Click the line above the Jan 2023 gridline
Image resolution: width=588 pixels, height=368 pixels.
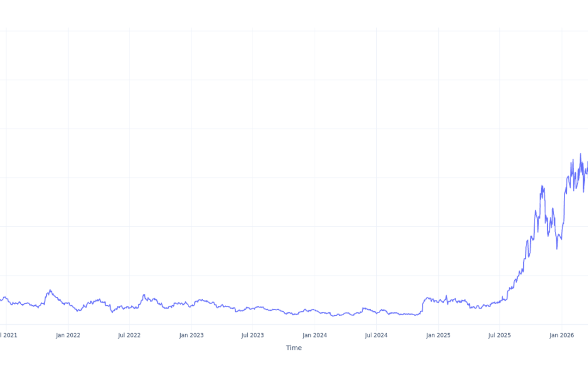(191, 306)
